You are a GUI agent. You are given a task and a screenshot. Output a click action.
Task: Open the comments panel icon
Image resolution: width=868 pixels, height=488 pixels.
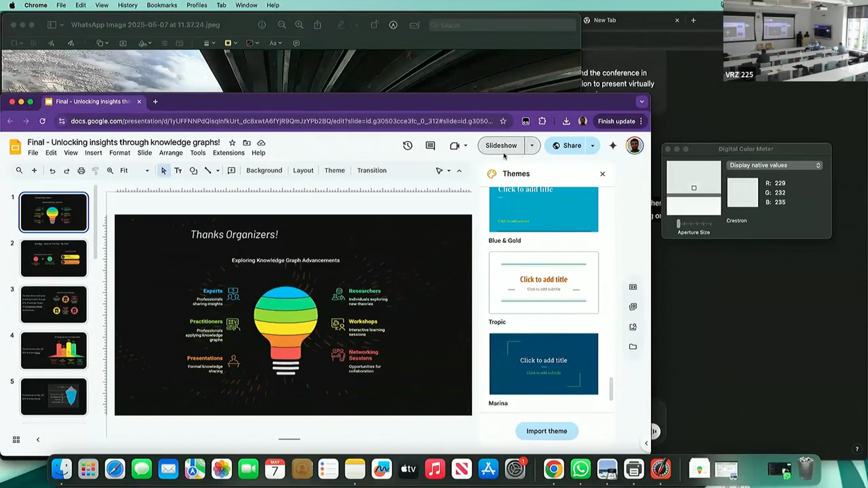click(430, 145)
